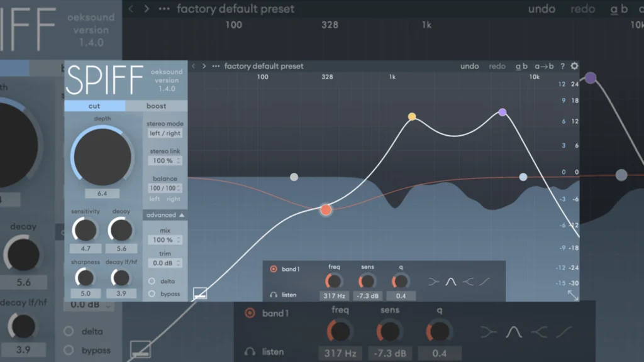Toggle band 1 enable circle in front window
The image size is (644, 362).
pyautogui.click(x=274, y=269)
